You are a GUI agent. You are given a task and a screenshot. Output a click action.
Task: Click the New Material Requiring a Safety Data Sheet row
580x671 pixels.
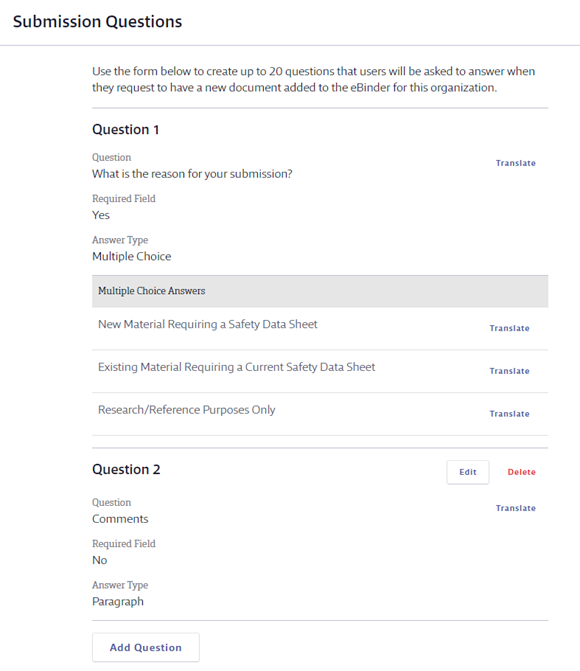coord(320,328)
